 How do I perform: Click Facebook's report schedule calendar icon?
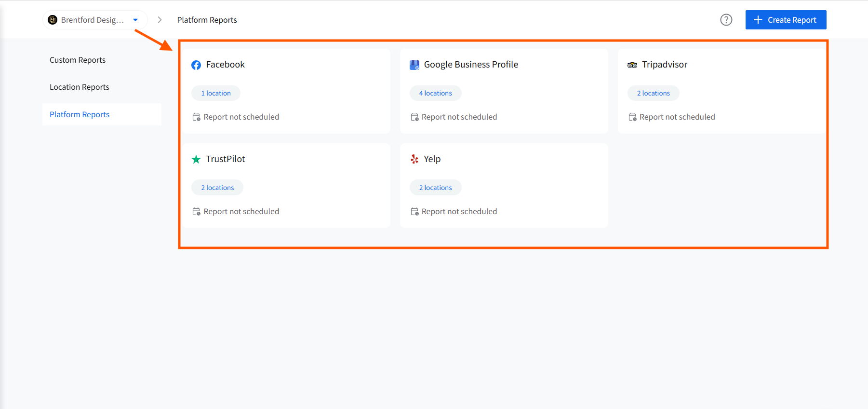197,117
